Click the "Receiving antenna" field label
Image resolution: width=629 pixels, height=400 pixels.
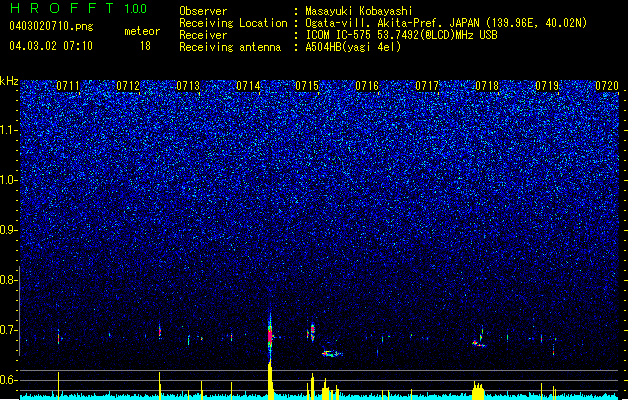230,47
